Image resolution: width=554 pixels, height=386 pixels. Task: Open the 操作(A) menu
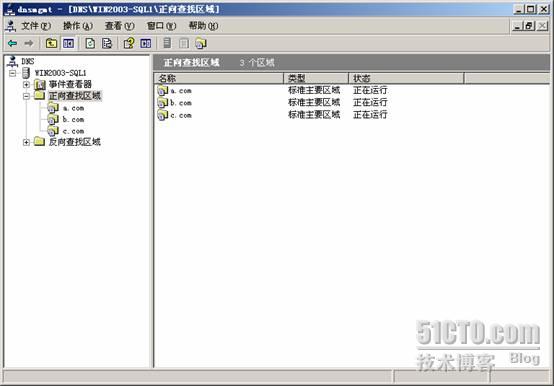coord(78,26)
